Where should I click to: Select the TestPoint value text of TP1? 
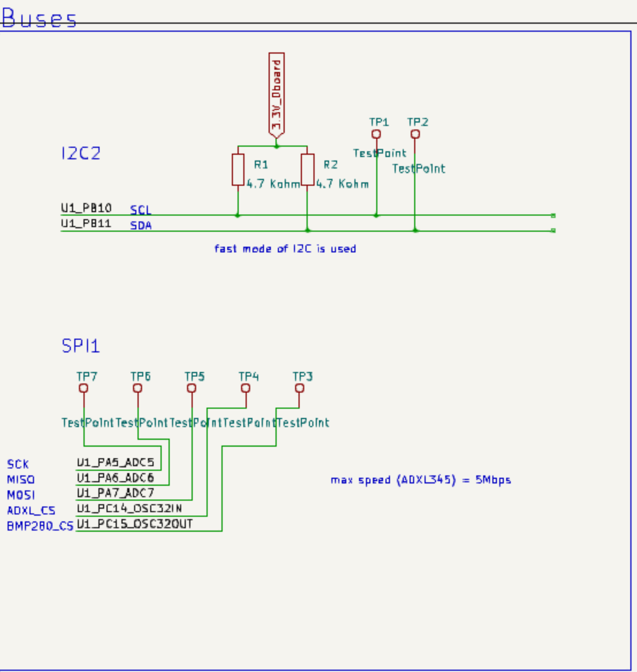point(380,153)
